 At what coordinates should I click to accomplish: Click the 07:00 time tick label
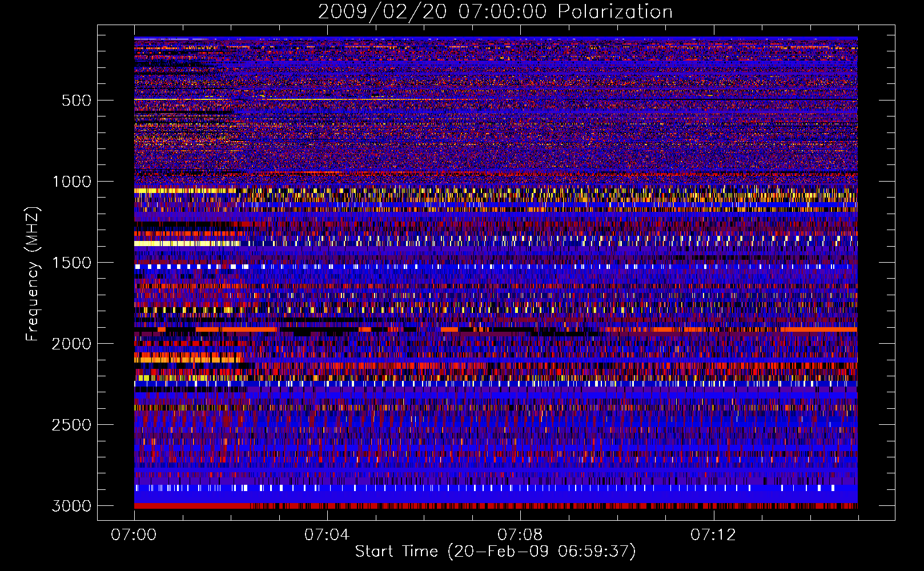click(134, 535)
